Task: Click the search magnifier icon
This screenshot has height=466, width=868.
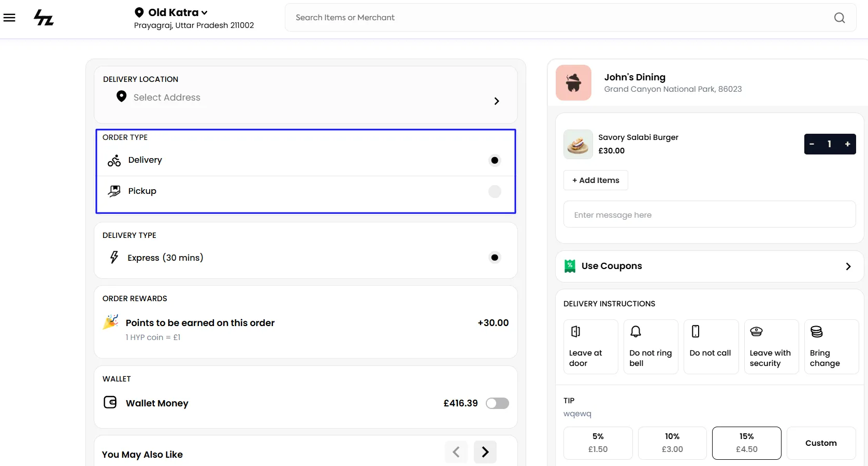Action: tap(840, 18)
